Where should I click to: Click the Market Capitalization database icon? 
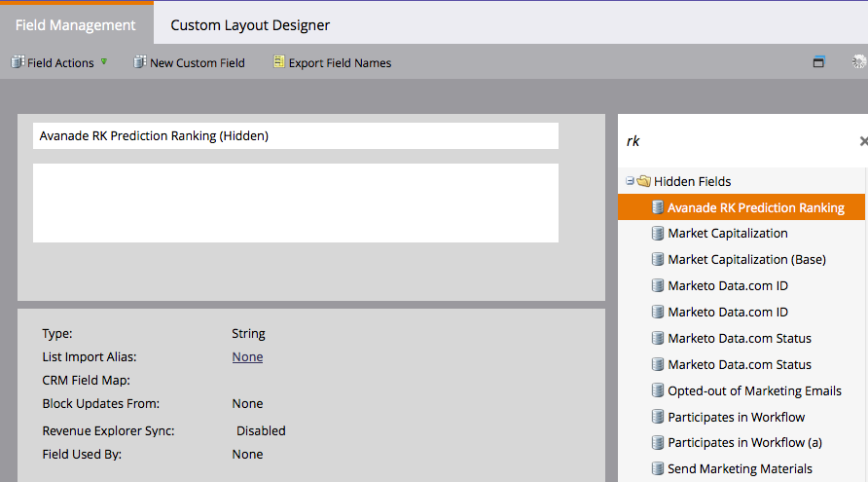pos(658,234)
